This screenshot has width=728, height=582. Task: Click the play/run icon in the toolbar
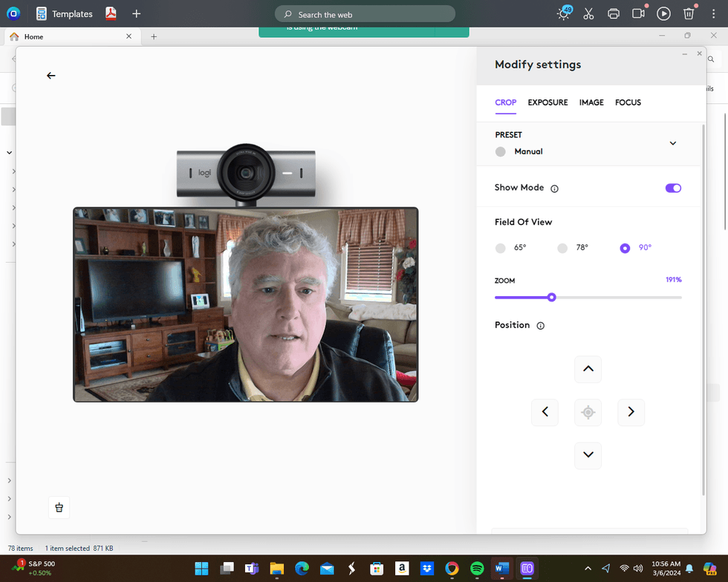[663, 13]
